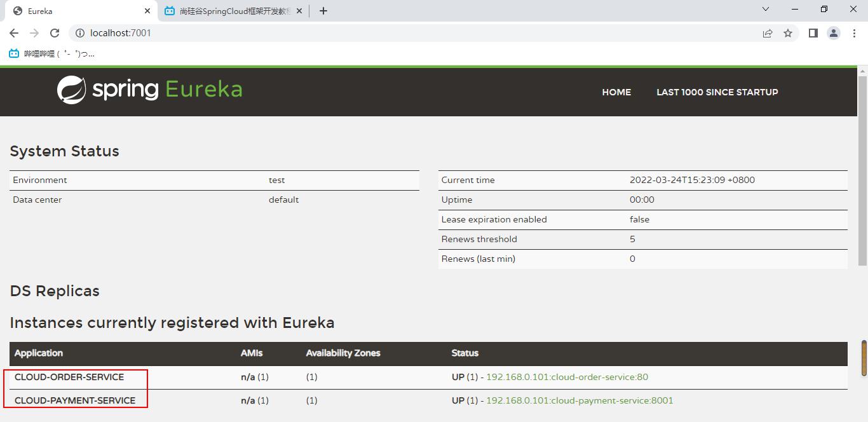Share this page icon in address bar

point(768,33)
